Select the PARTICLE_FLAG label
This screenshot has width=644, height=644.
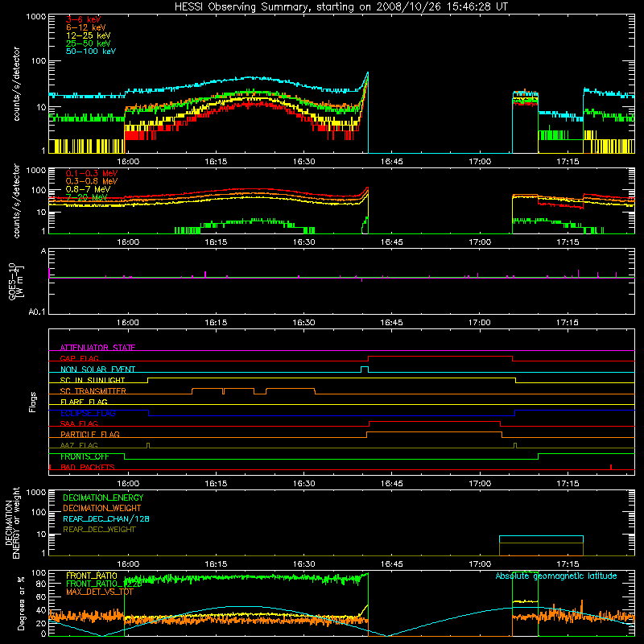click(90, 434)
